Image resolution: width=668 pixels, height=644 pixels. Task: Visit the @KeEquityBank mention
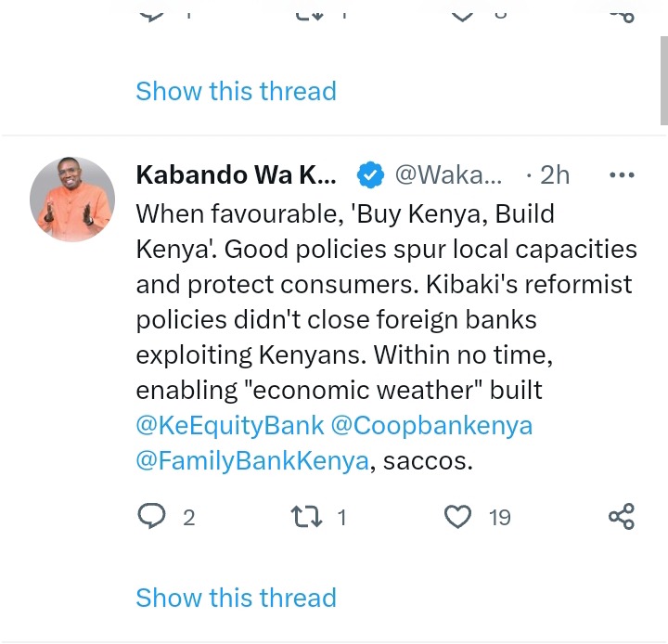pos(230,426)
